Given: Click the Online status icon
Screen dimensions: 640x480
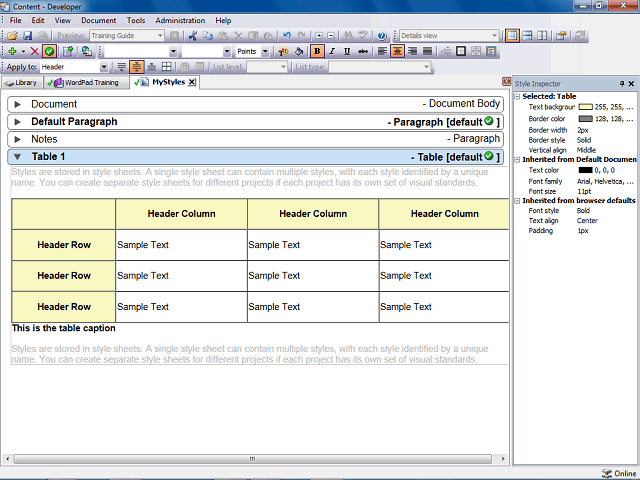Looking at the screenshot, I should tap(607, 473).
